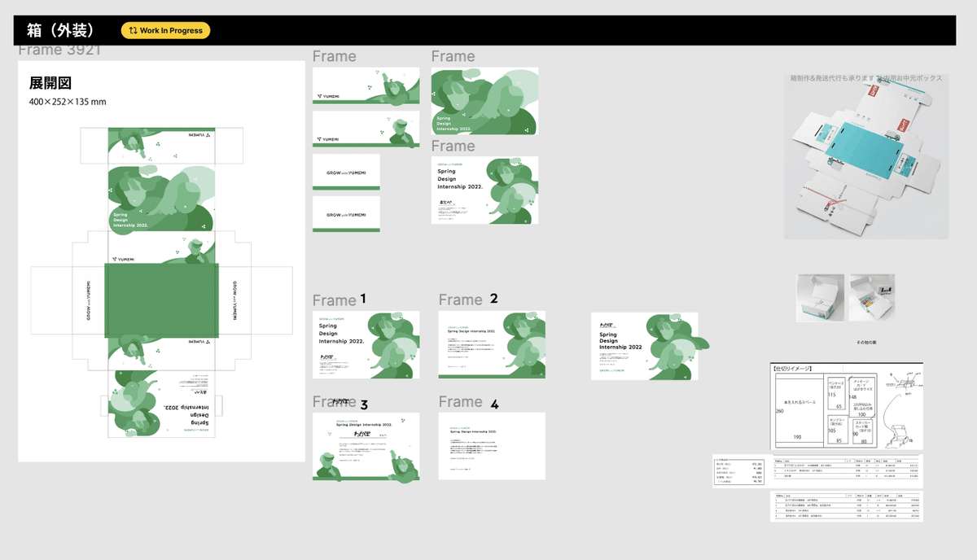Select the solid green rectangle in the die-line

click(162, 300)
